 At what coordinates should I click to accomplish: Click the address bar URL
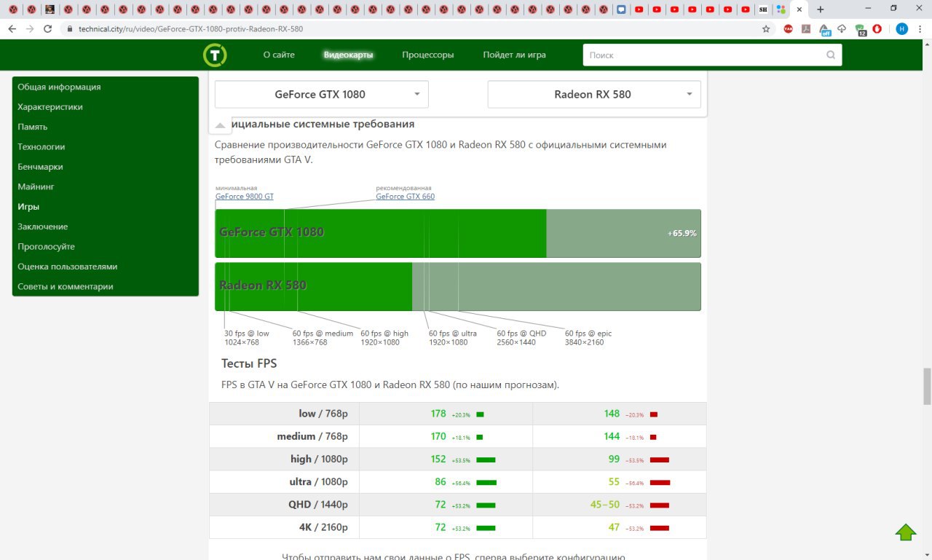click(190, 29)
